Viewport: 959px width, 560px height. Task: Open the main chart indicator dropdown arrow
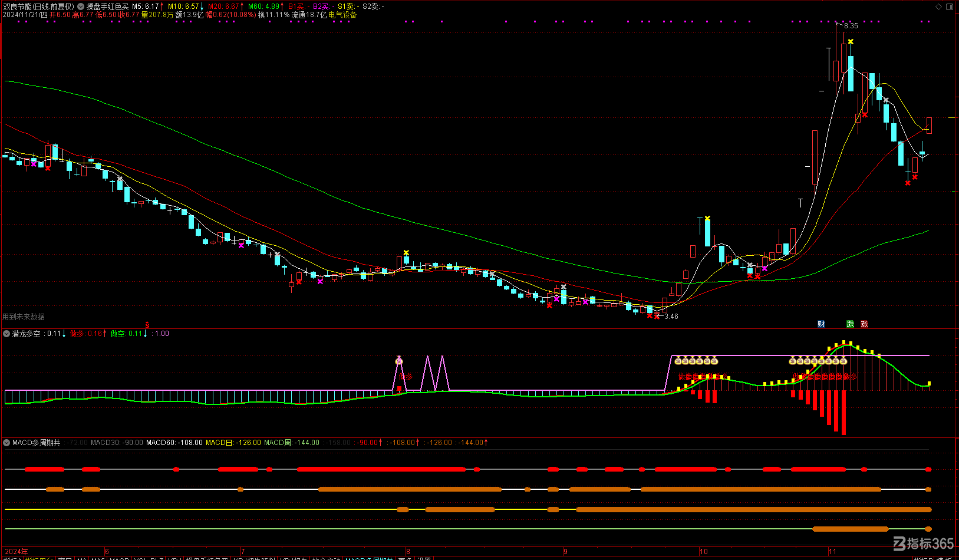[x=81, y=6]
